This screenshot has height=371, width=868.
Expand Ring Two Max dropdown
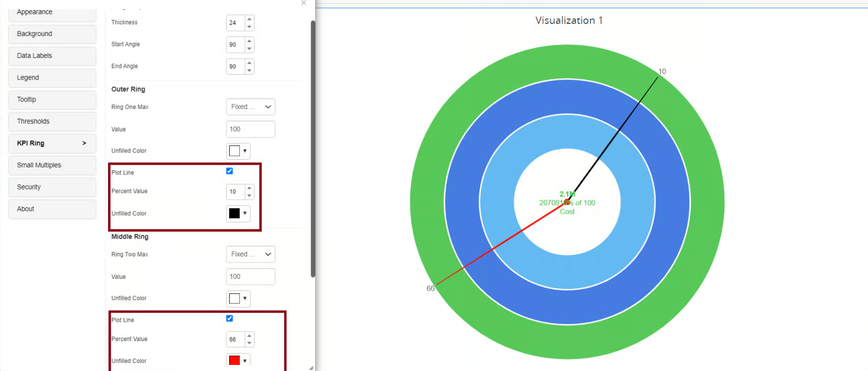point(250,254)
